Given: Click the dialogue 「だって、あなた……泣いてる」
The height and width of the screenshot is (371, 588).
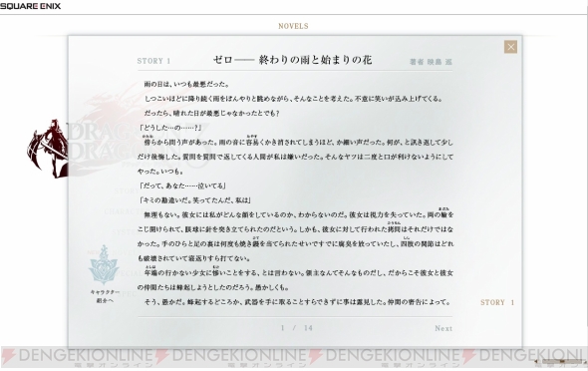Looking at the screenshot, I should 182,185.
